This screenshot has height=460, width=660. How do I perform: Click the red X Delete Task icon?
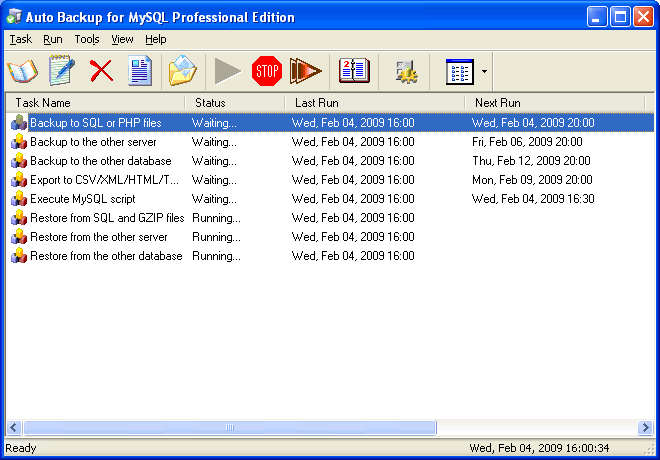(101, 70)
